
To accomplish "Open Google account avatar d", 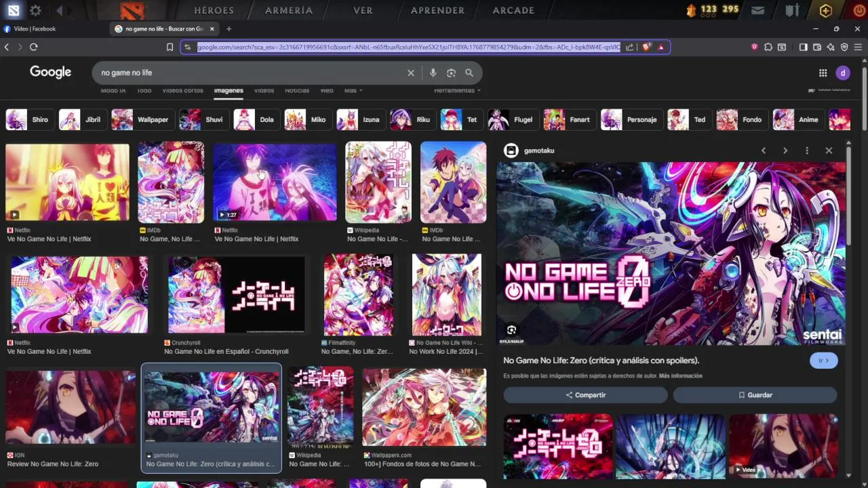I will pyautogui.click(x=843, y=73).
